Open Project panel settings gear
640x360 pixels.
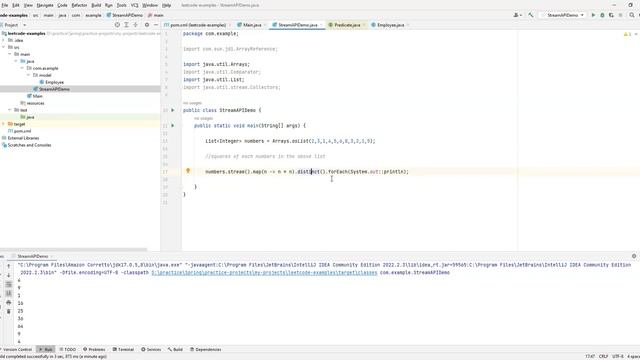coord(147,25)
